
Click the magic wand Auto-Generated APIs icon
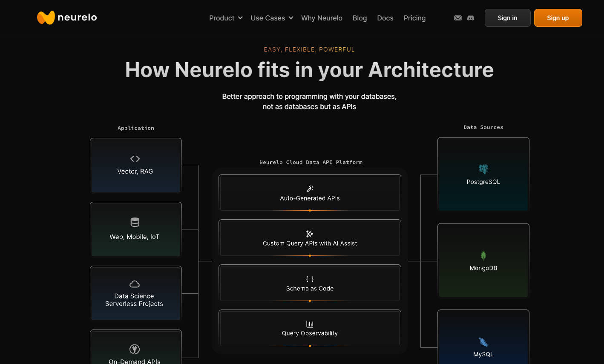[310, 188]
